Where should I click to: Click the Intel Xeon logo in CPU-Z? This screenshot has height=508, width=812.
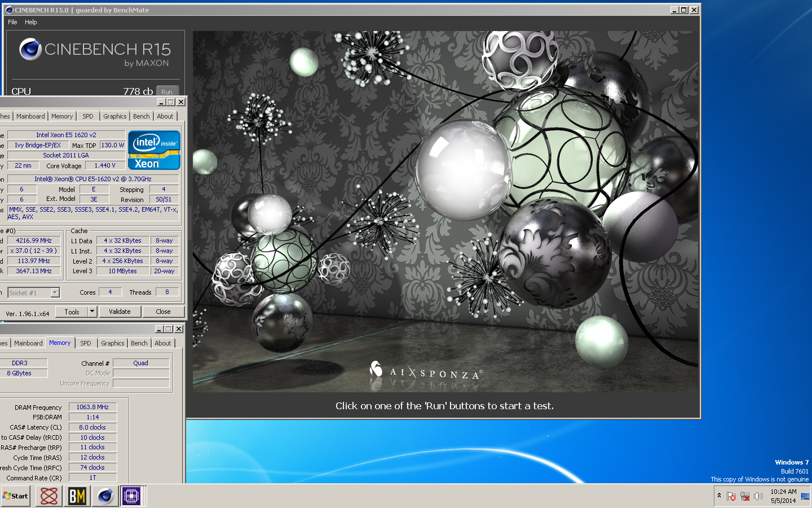(x=154, y=150)
